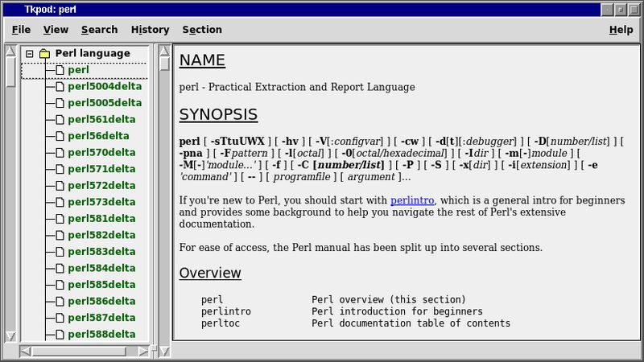Open perl587delta in the tree

(x=101, y=318)
